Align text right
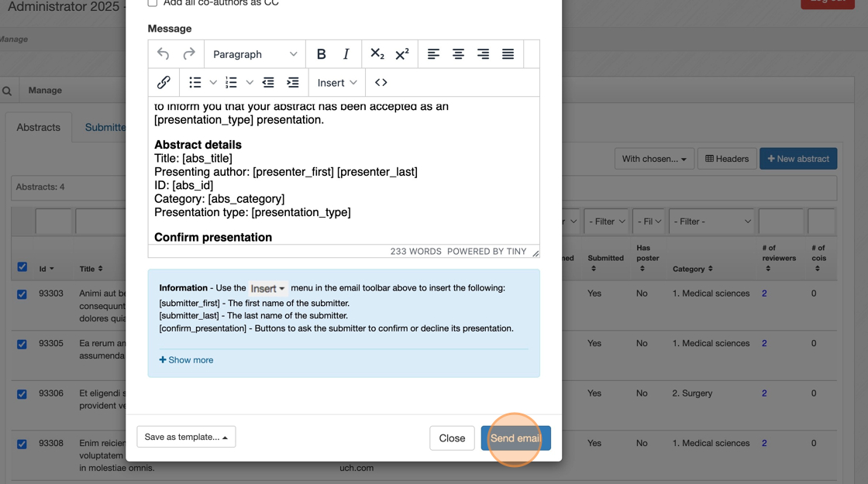This screenshot has height=484, width=868. (x=484, y=54)
